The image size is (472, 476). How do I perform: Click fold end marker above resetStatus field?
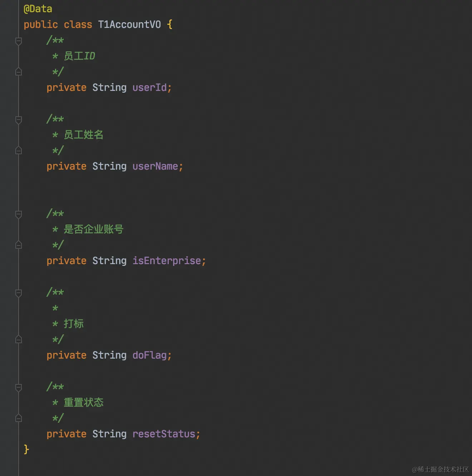pyautogui.click(x=19, y=418)
